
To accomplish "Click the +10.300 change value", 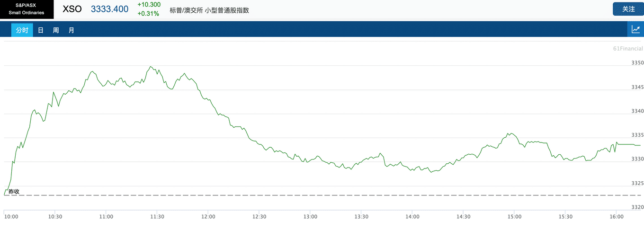I will tap(149, 5).
